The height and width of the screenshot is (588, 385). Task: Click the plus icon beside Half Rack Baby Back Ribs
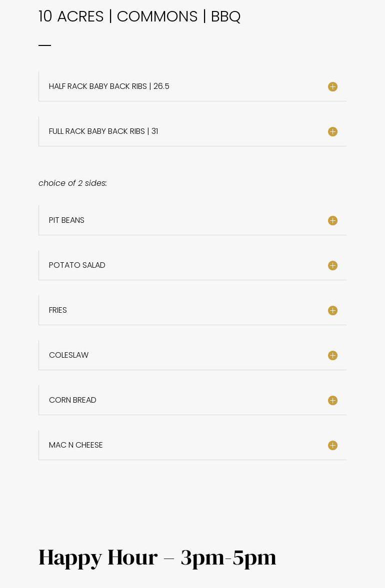click(x=332, y=87)
